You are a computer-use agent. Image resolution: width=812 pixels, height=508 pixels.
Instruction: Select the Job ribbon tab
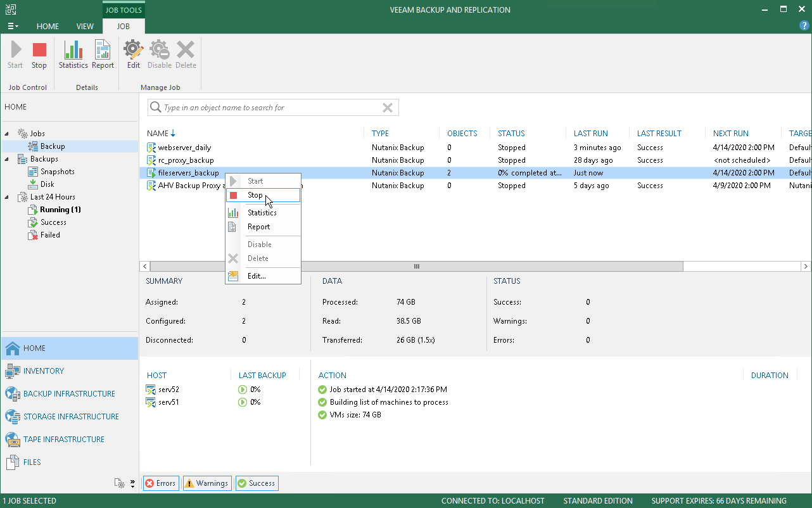[x=124, y=27]
